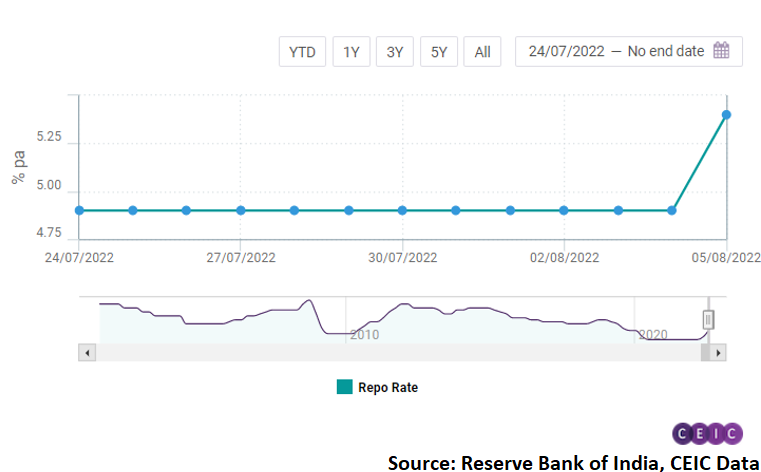Click the 30/07/2022 x-axis label
The width and height of the screenshot is (761, 472).
[x=402, y=258]
